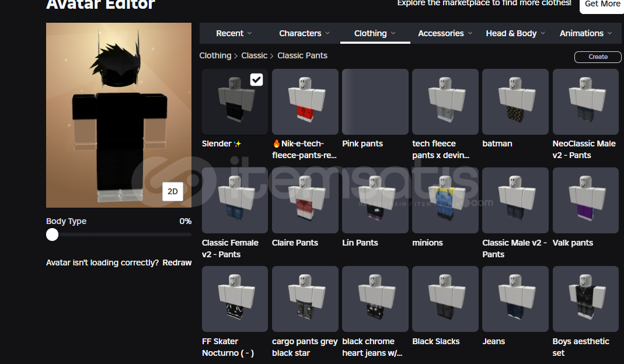Equip the Jeans thumbnail
Screen dimensions: 624x364
(515, 299)
